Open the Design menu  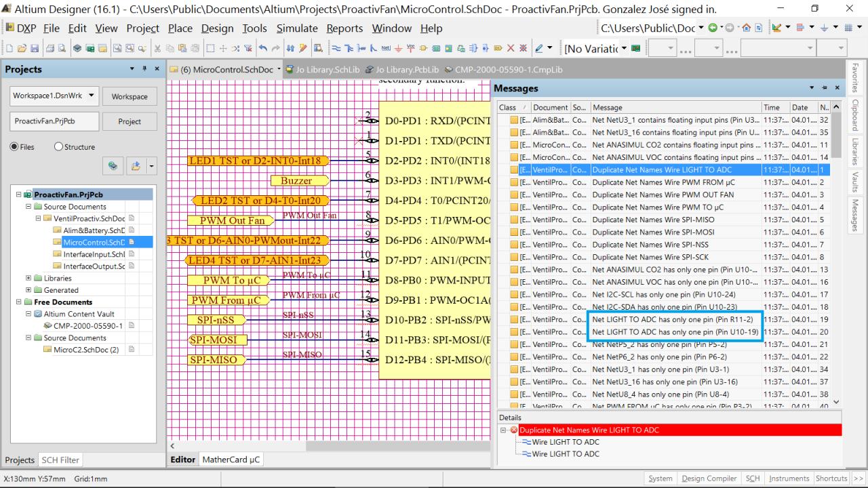(x=218, y=28)
